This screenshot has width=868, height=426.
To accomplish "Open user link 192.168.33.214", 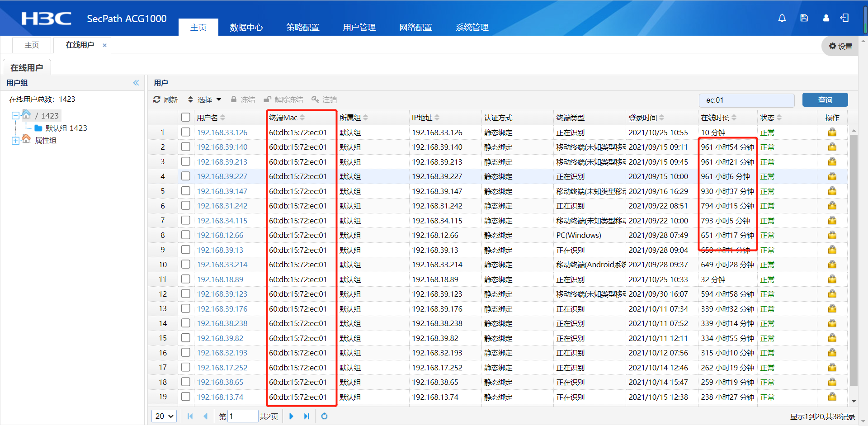I will 222,265.
